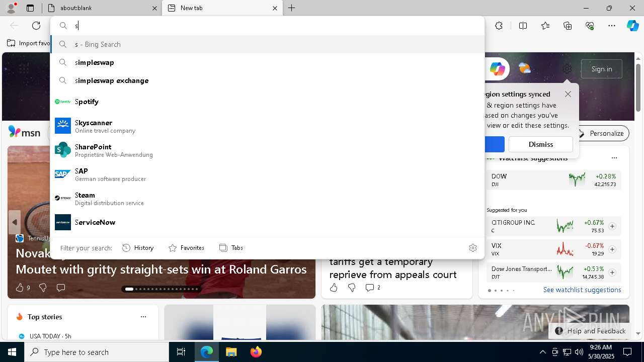Open the Extensions puzzle icon
The image size is (644, 362).
(499, 26)
